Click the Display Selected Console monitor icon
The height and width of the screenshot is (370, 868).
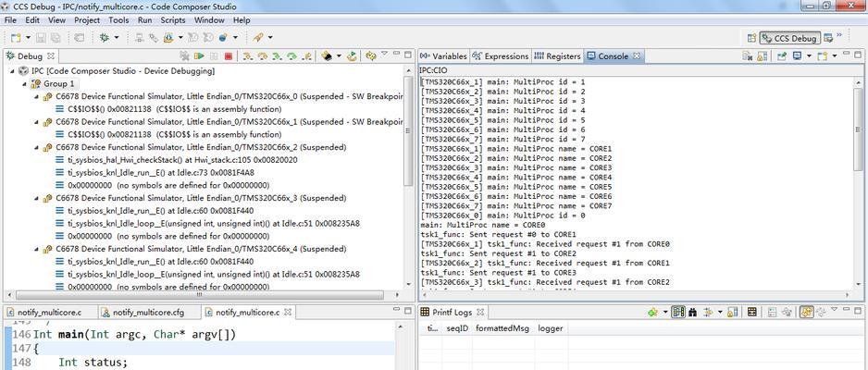pos(797,55)
